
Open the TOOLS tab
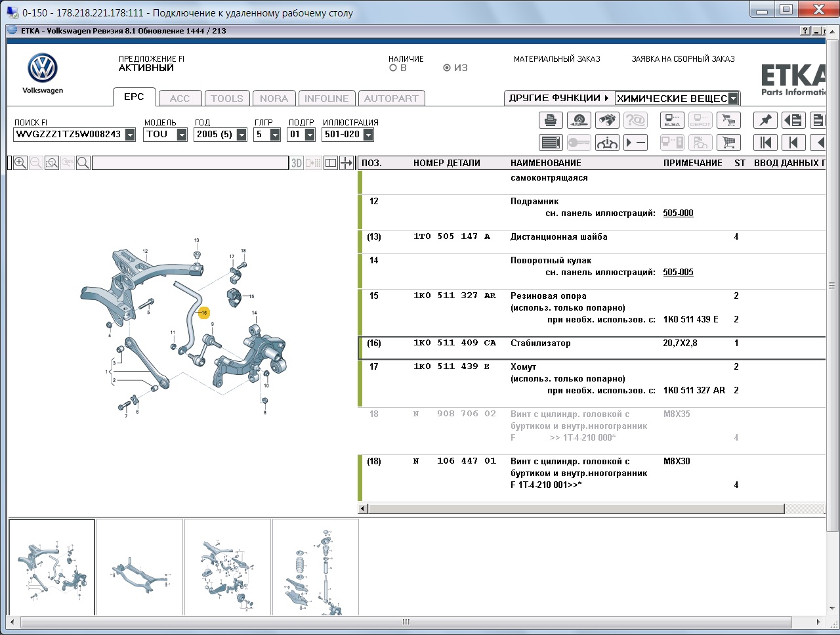pos(227,99)
